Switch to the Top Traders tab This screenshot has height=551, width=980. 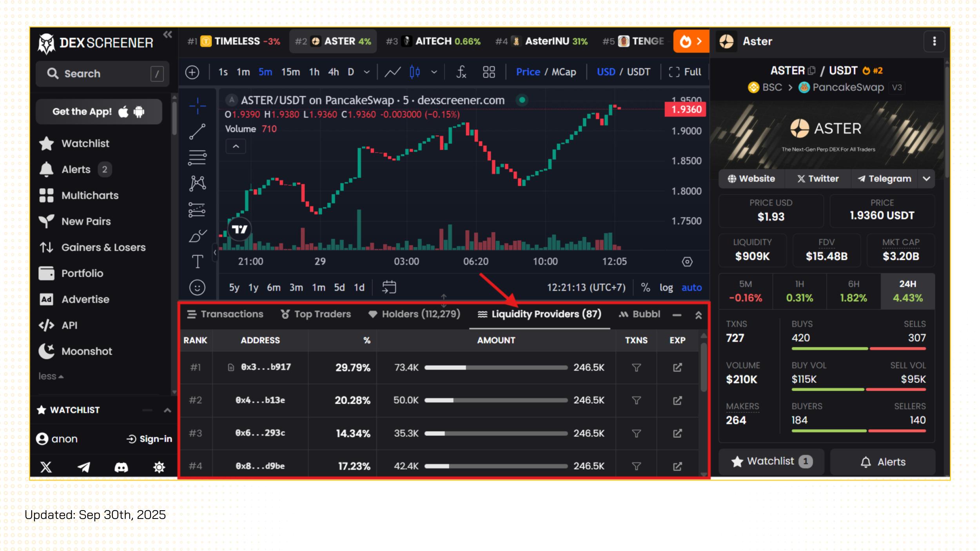tap(316, 314)
